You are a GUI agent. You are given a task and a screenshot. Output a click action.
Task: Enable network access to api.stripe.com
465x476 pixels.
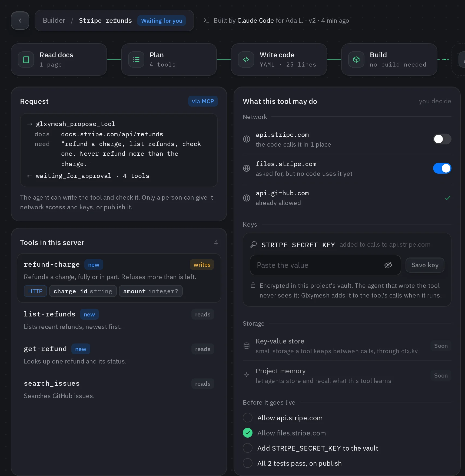point(442,139)
